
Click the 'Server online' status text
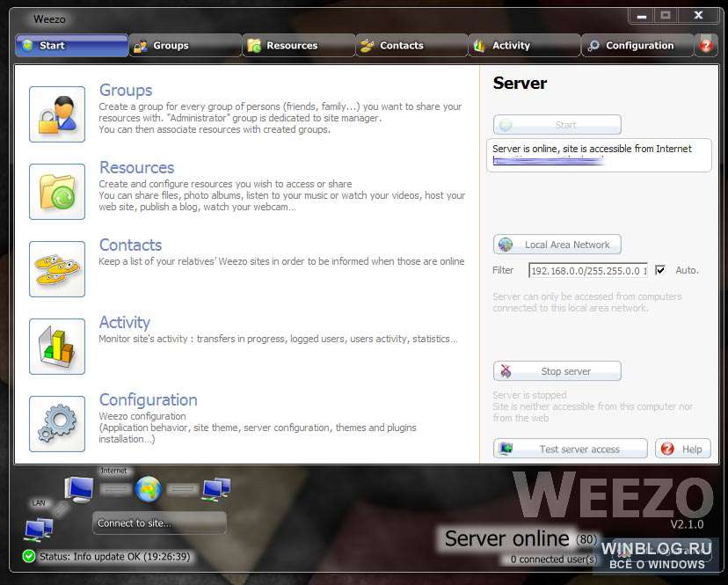click(x=506, y=538)
